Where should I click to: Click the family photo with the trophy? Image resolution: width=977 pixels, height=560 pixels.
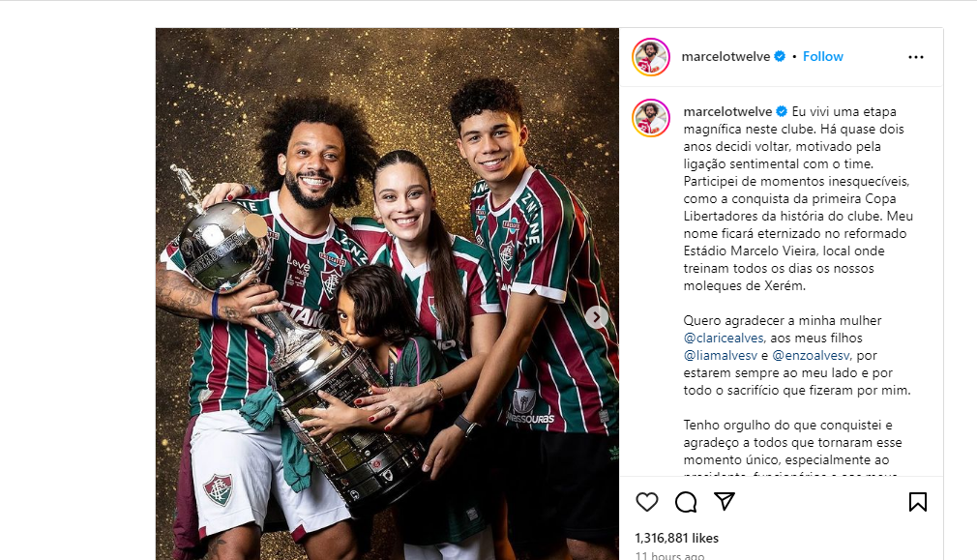click(x=387, y=294)
